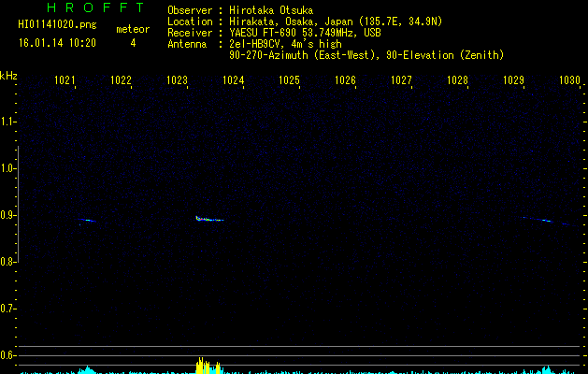Click time axis label 1026
Image resolution: width=588 pixels, height=374 pixels.
pyautogui.click(x=345, y=80)
